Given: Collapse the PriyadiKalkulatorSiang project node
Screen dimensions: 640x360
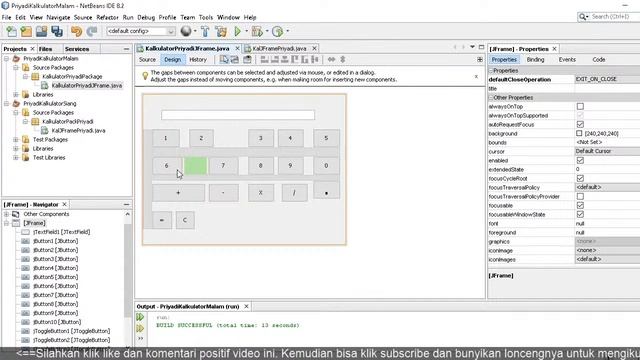Looking at the screenshot, I should click(7, 104).
